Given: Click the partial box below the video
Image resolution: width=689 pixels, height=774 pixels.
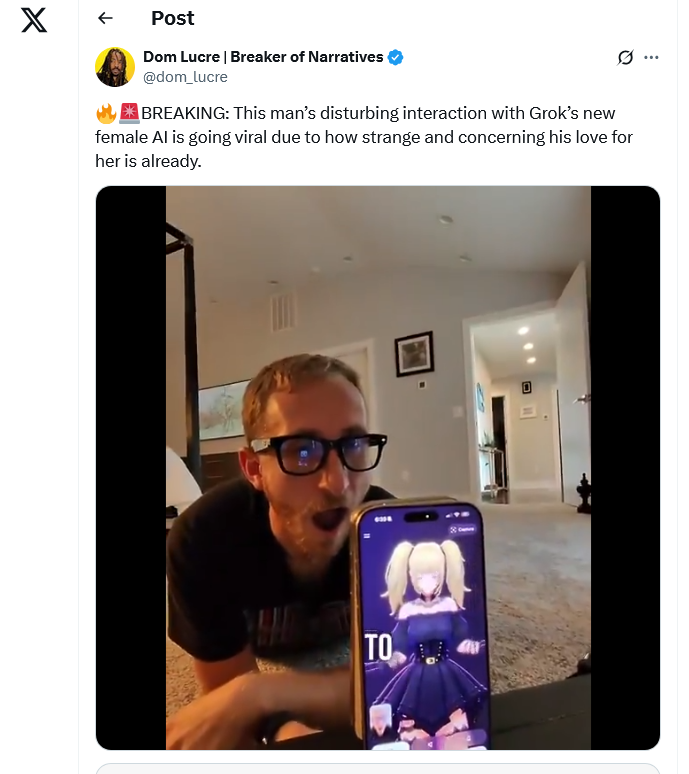Looking at the screenshot, I should tap(378, 769).
